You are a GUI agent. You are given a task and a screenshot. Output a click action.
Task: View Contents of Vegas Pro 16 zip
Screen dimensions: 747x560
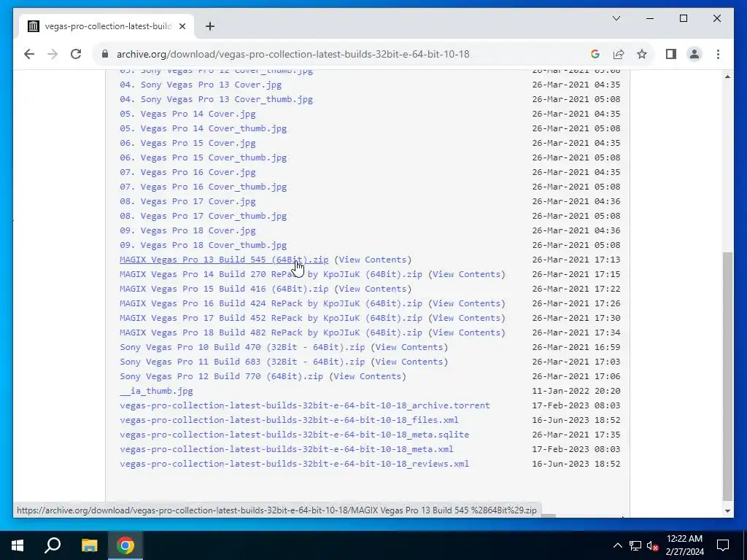tap(466, 303)
